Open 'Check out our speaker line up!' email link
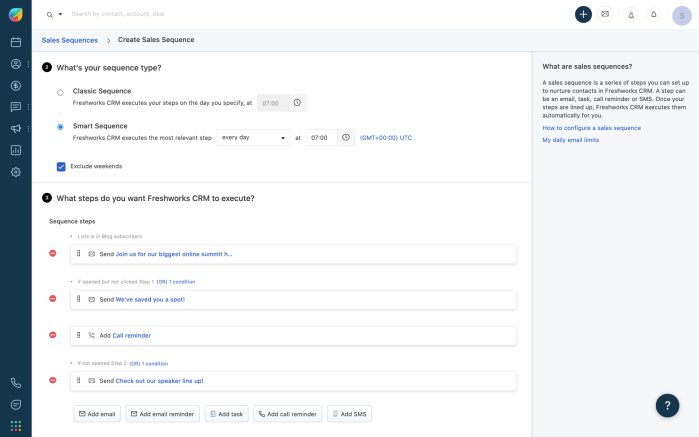 click(160, 381)
